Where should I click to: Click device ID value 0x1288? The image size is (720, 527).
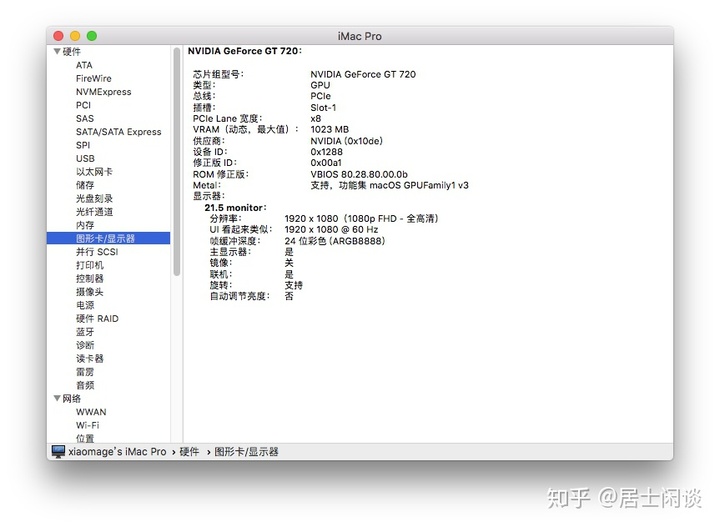(x=326, y=152)
